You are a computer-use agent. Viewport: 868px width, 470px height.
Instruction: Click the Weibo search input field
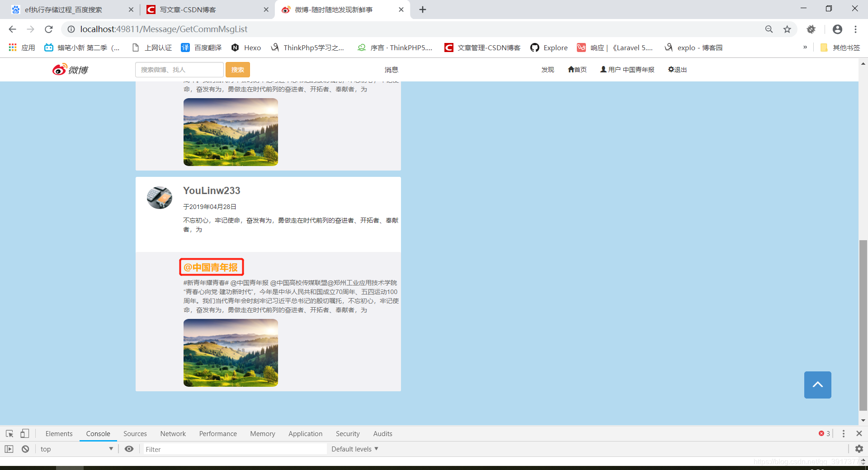[179, 69]
